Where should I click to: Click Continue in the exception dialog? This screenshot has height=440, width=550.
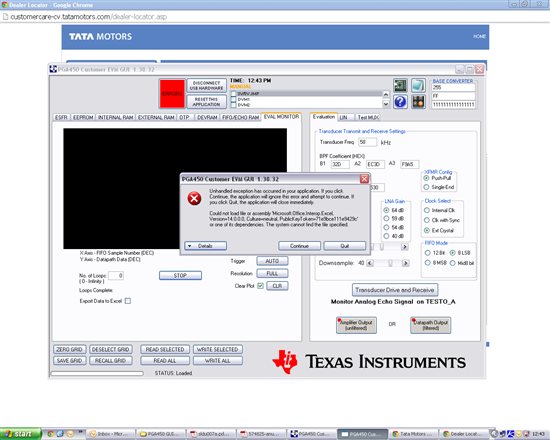(299, 246)
